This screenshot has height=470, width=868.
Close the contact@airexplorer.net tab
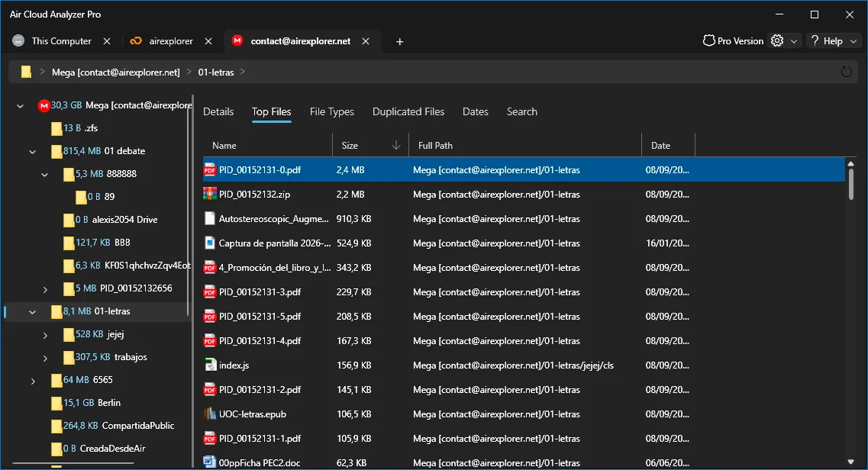(x=366, y=41)
